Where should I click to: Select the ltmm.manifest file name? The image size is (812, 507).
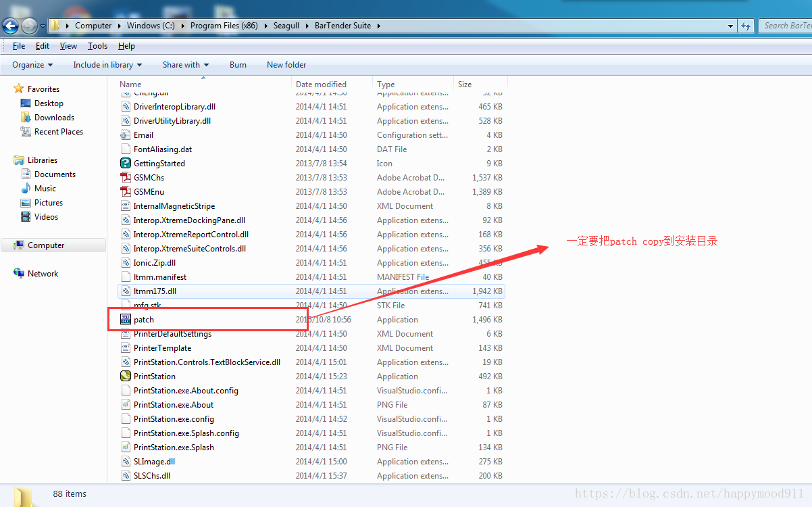[x=160, y=277]
